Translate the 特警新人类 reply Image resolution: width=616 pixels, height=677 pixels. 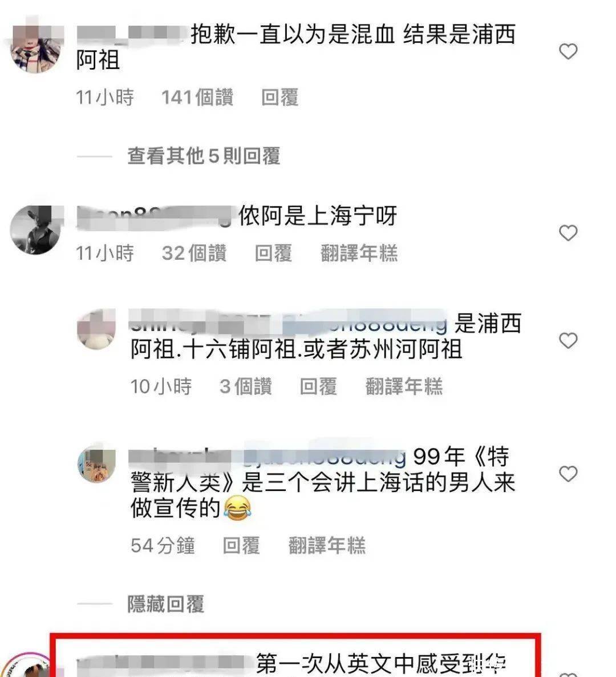click(327, 545)
